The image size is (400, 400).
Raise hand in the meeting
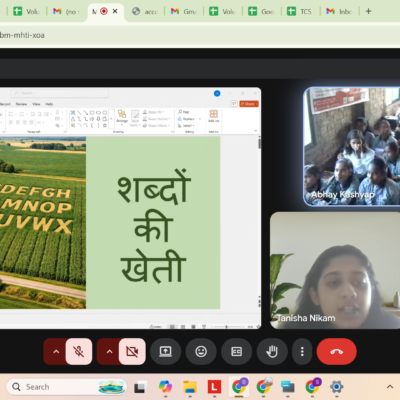272,351
